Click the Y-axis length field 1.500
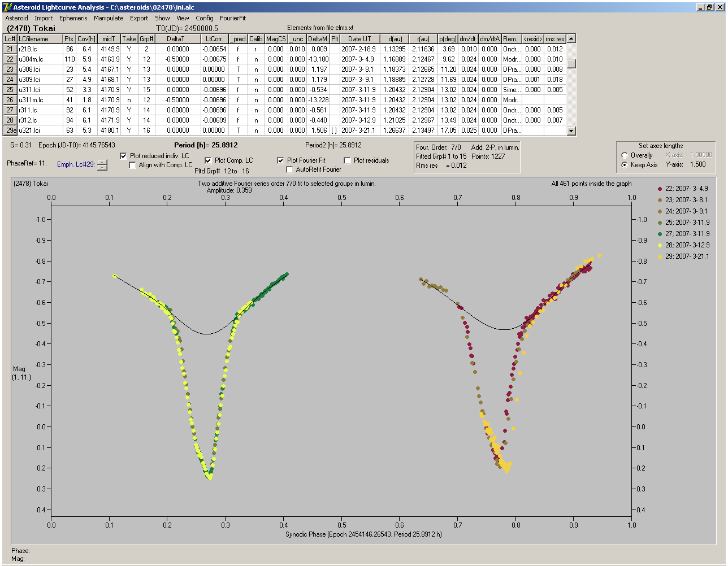 coord(698,164)
